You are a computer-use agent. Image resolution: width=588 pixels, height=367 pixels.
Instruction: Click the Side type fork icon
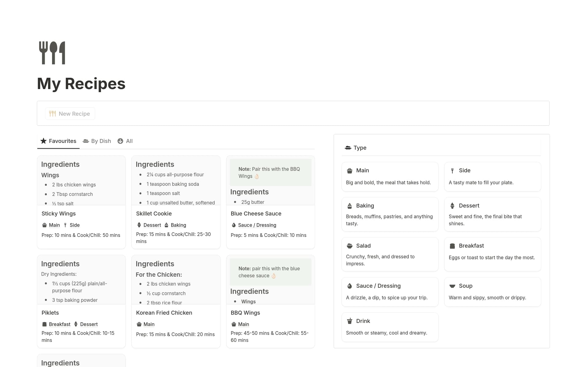[x=452, y=170]
